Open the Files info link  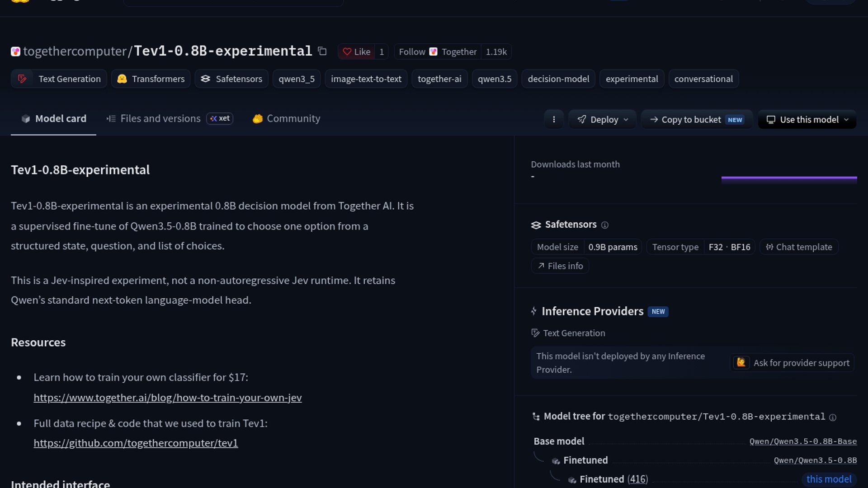point(560,266)
